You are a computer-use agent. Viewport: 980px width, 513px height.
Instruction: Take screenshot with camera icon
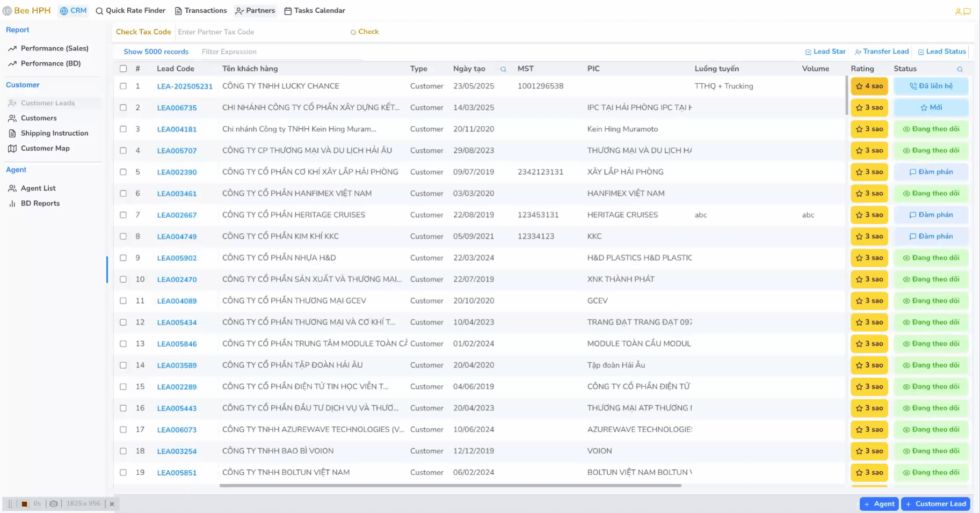tap(54, 504)
